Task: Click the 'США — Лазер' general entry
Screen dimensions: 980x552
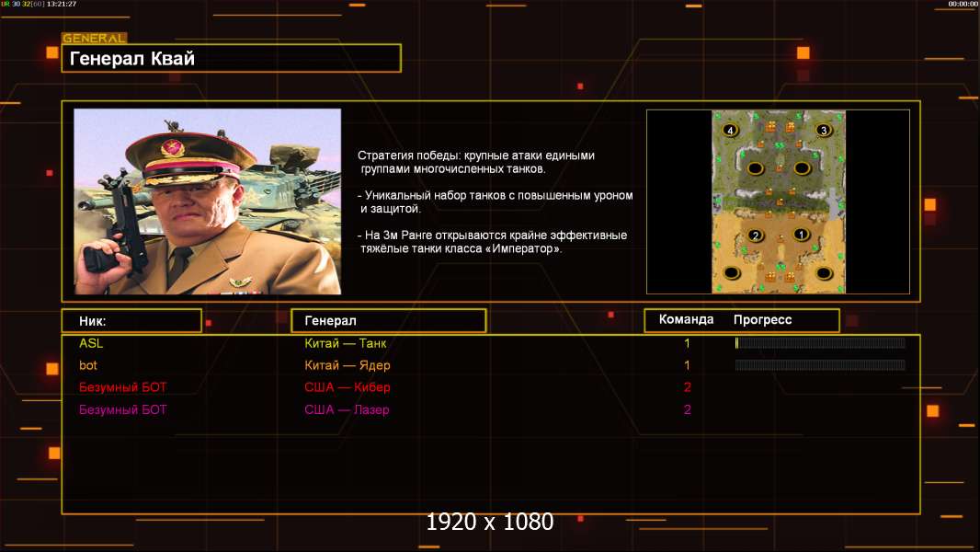Action: pyautogui.click(x=347, y=409)
